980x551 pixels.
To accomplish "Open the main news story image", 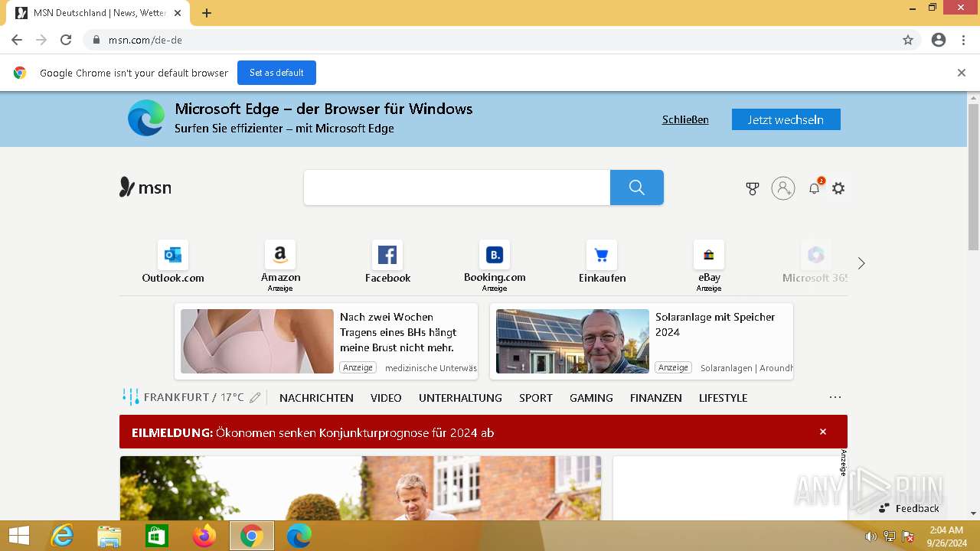I will tap(360, 488).
